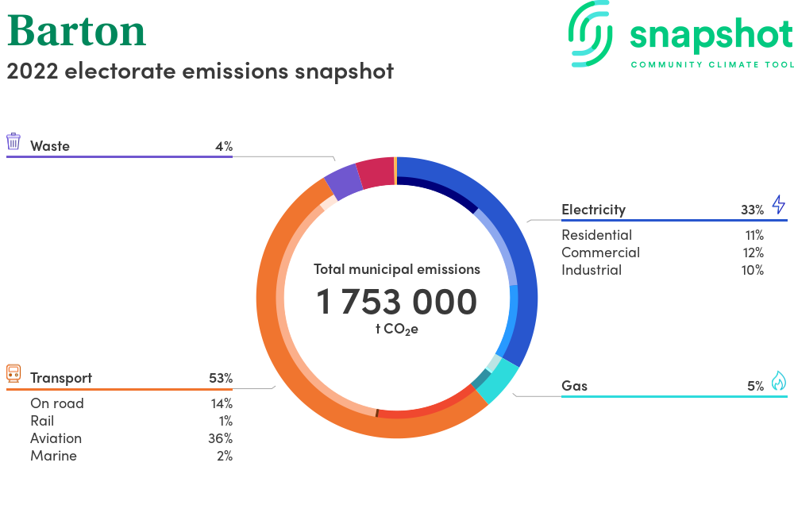
Task: Click the Snapshot fingerprint logo icon
Action: click(x=590, y=33)
